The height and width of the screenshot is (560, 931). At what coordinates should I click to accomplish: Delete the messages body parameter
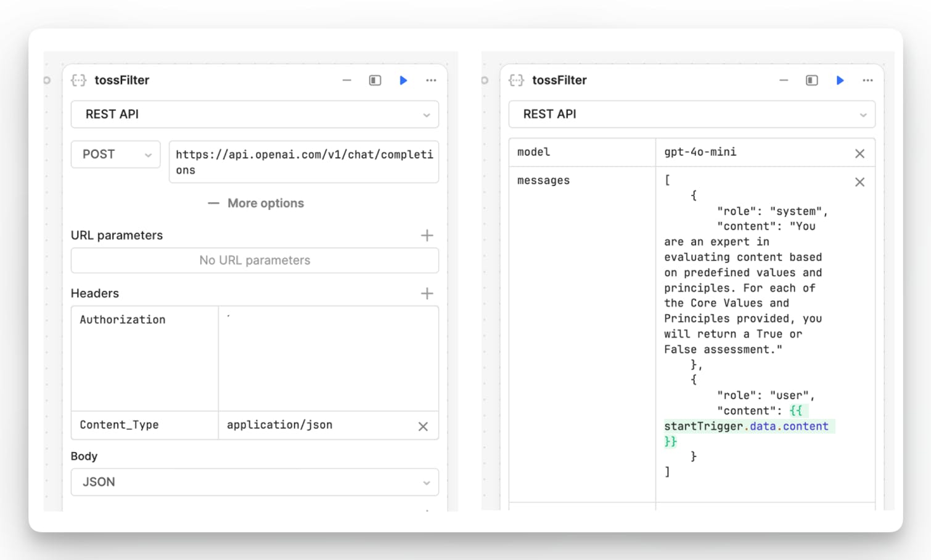859,182
